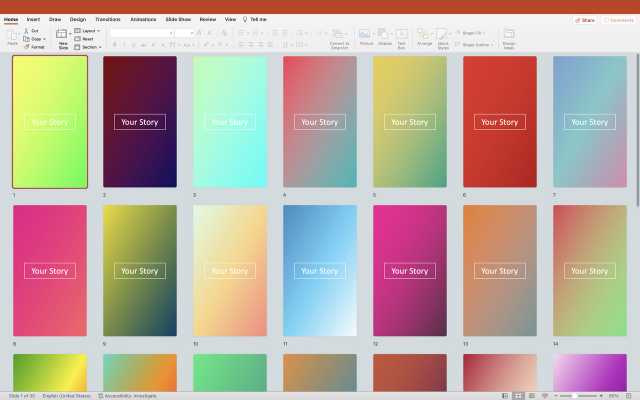Screen dimensions: 640x400
Task: Select the dark purple slide 2 thumbnail
Action: tap(140, 121)
